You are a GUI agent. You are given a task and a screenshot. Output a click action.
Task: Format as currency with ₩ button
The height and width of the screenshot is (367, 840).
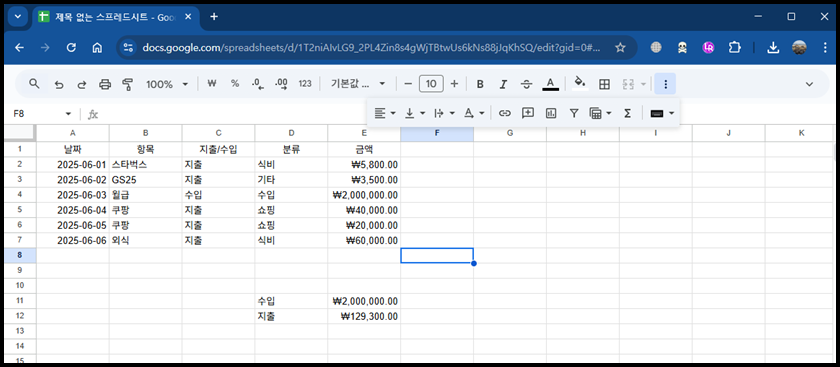pyautogui.click(x=212, y=84)
